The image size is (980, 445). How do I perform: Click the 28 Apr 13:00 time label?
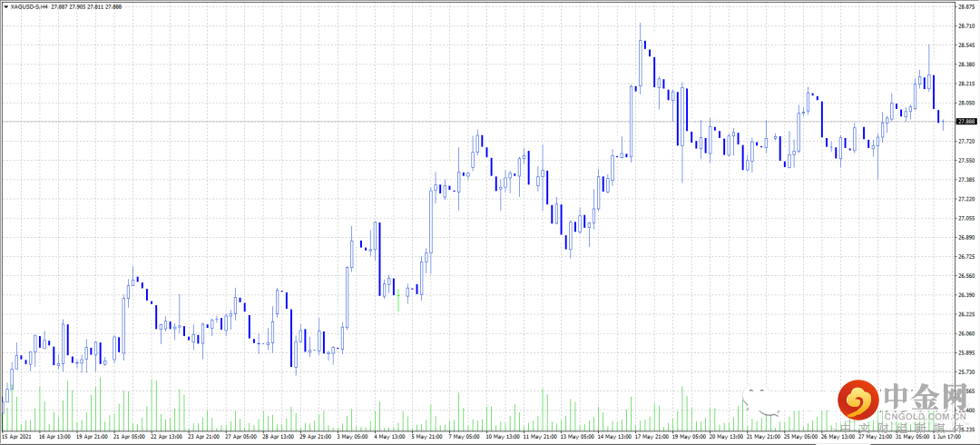[x=279, y=436]
